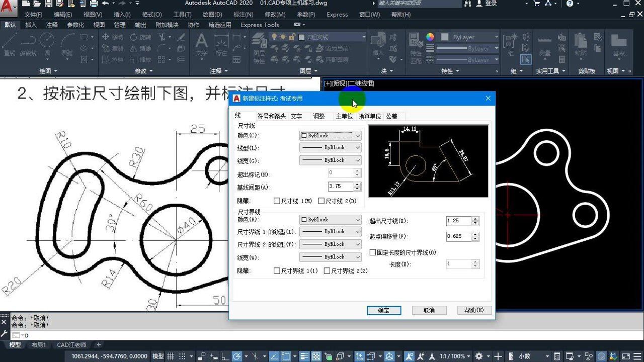
Task: Select the Scale (缩放) tool
Action: (140, 59)
